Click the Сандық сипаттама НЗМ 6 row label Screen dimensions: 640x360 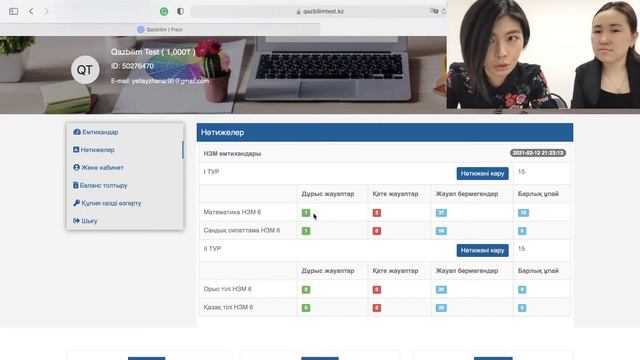click(242, 231)
